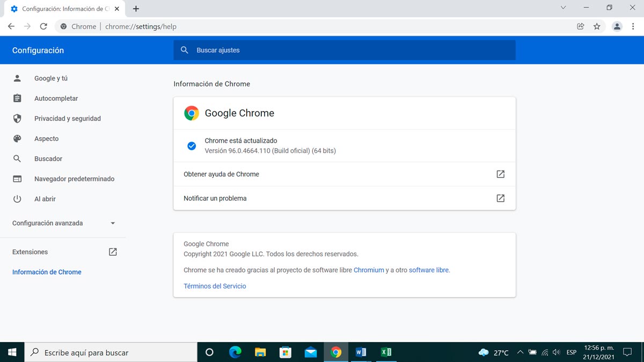This screenshot has height=362, width=644.
Task: Open Extensiones via the external link icon
Action: pyautogui.click(x=113, y=252)
